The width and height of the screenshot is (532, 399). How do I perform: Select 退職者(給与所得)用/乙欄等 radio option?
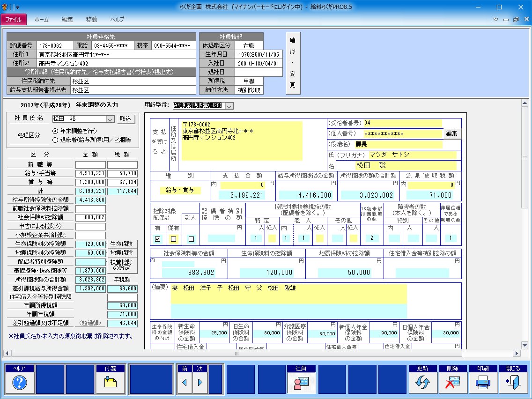pos(55,140)
